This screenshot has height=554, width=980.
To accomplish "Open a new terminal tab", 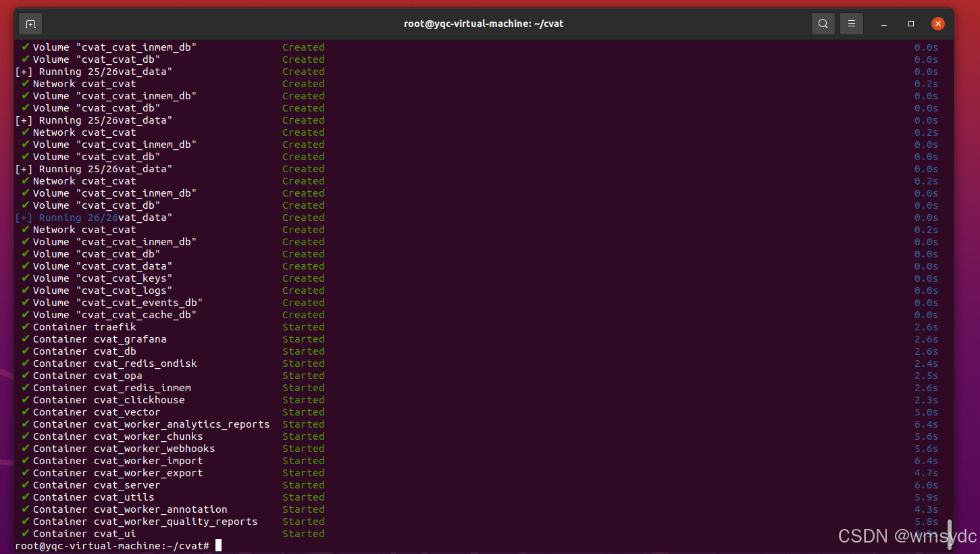I will tap(30, 24).
